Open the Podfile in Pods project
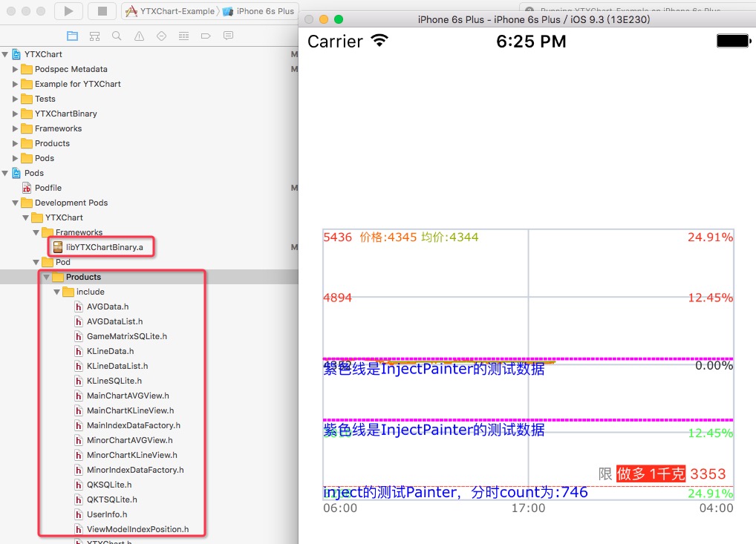This screenshot has width=756, height=544. click(49, 188)
